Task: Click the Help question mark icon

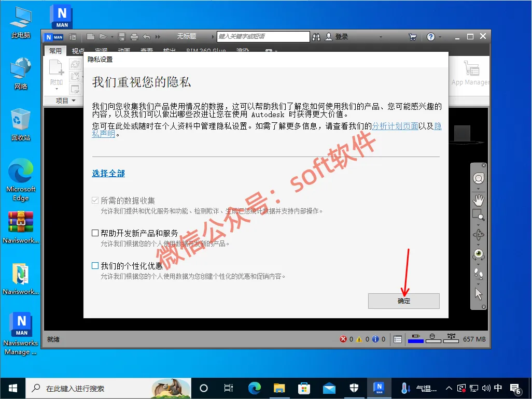Action: tap(430, 37)
